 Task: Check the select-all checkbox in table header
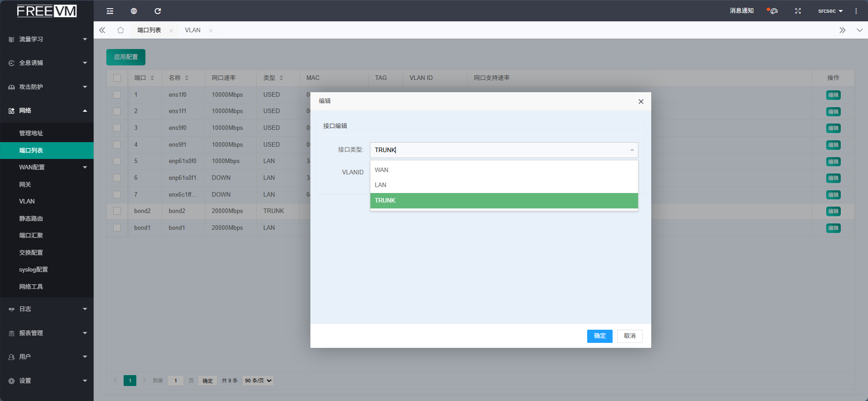coord(117,78)
